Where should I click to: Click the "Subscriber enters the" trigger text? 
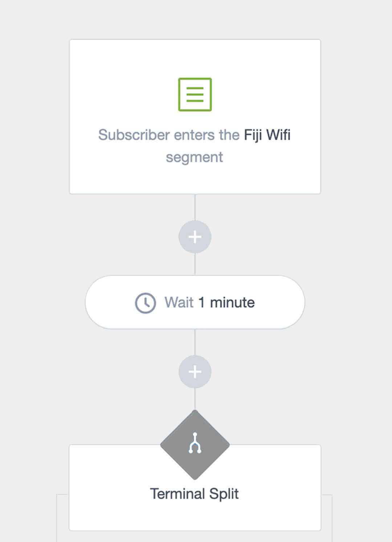[169, 135]
